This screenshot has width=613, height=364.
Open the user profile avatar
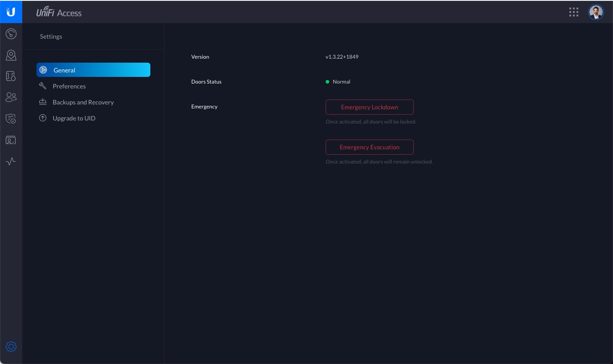coord(596,12)
